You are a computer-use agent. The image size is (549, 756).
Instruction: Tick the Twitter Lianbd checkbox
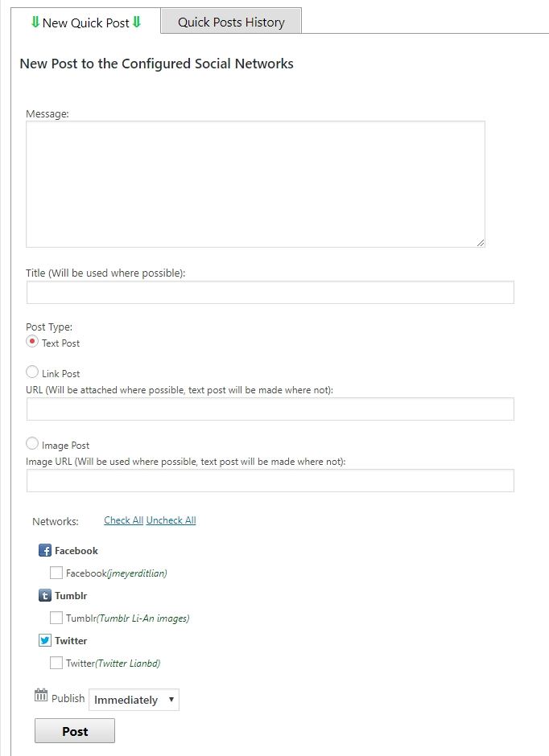coord(56,663)
